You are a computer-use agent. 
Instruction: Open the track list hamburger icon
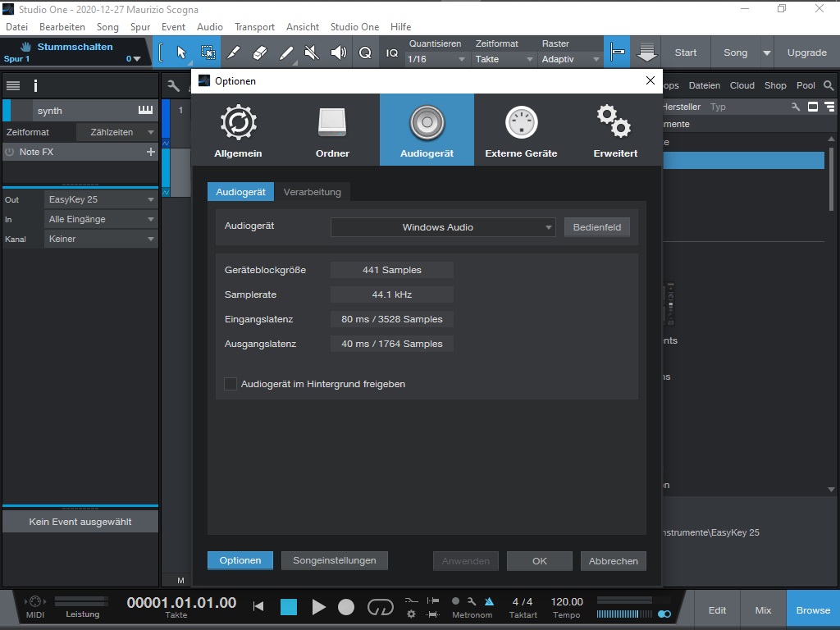[13, 85]
